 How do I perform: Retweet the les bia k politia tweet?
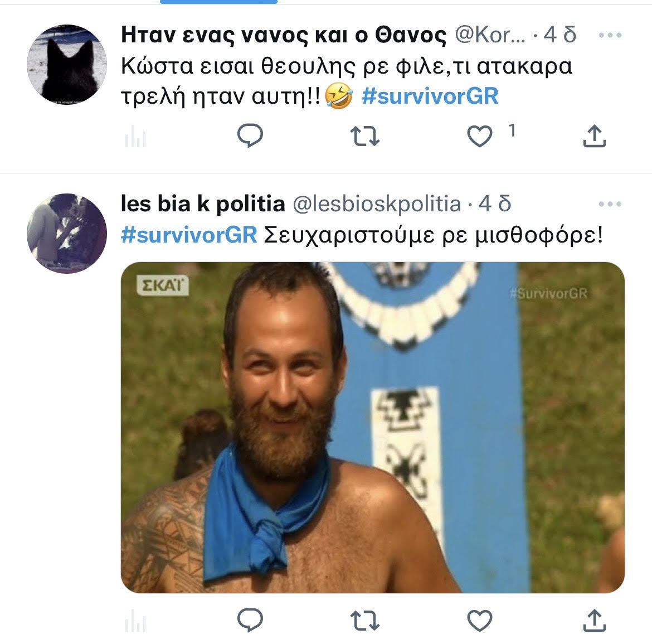pos(364,620)
